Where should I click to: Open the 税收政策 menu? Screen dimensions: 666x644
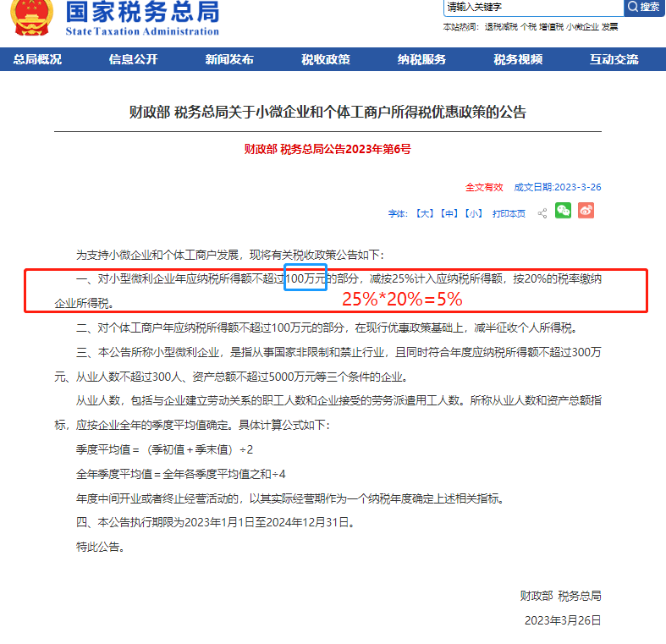pyautogui.click(x=326, y=59)
